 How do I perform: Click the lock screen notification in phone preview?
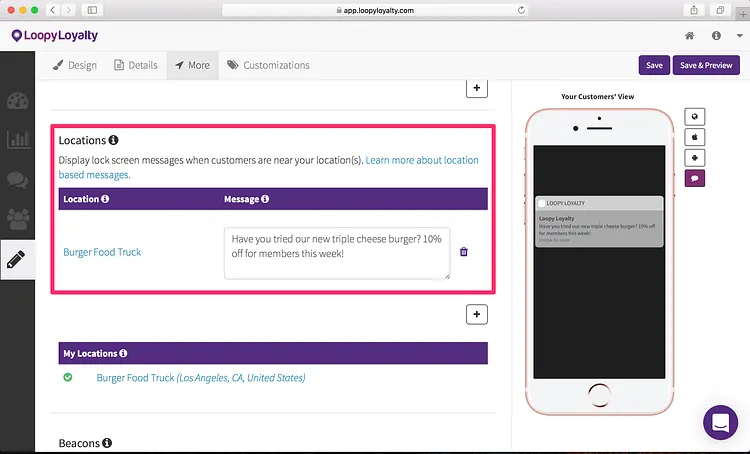tap(599, 221)
